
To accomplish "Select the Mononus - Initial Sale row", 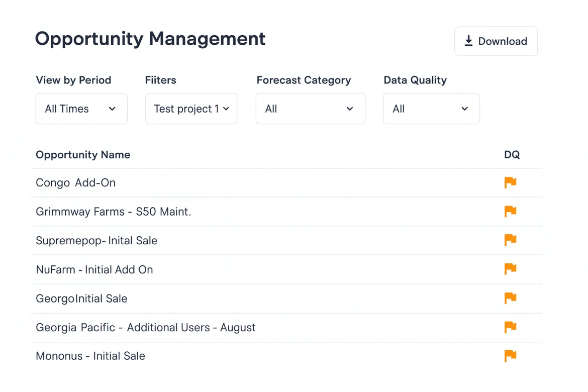I will [90, 356].
